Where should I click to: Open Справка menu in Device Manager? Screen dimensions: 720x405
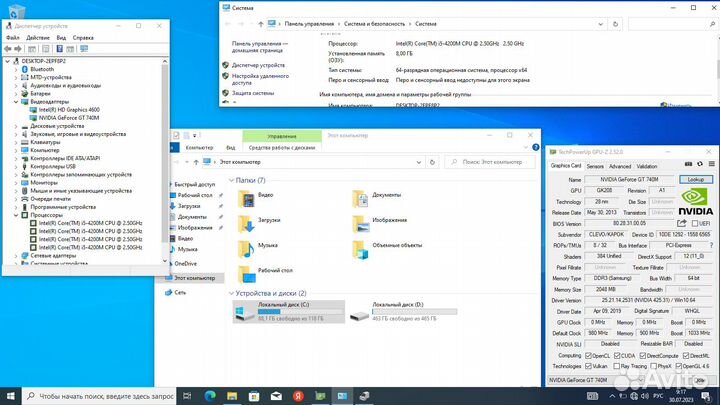click(83, 38)
